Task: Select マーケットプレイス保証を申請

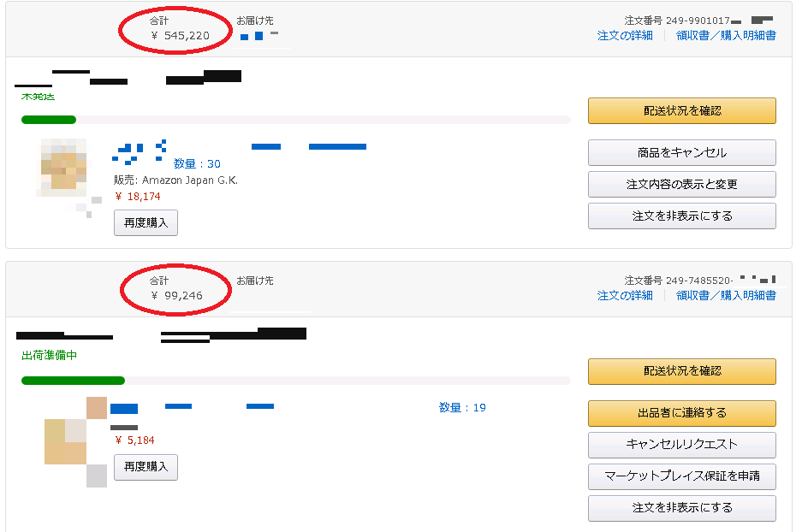Action: click(681, 476)
